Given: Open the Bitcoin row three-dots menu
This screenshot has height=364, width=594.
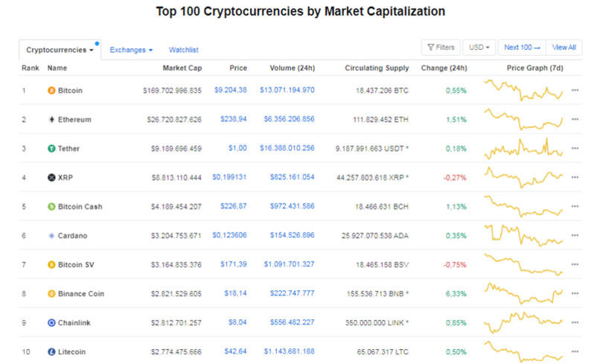Looking at the screenshot, I should 575,90.
